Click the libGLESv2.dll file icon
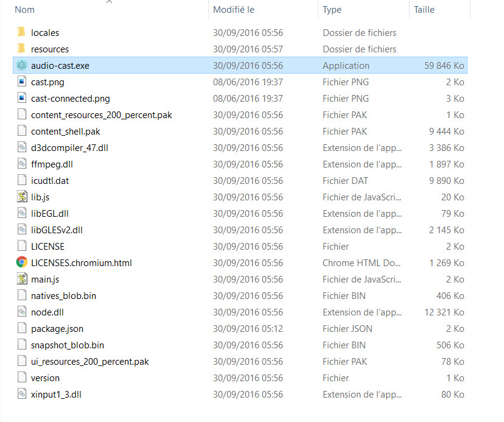 coord(21,229)
